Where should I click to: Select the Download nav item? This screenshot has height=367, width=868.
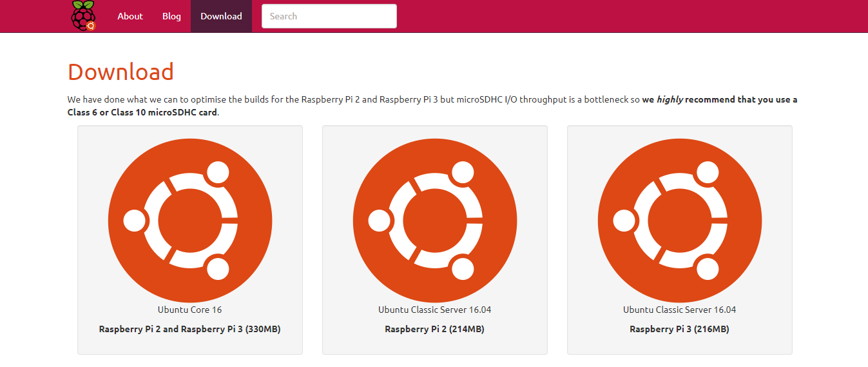pos(221,16)
